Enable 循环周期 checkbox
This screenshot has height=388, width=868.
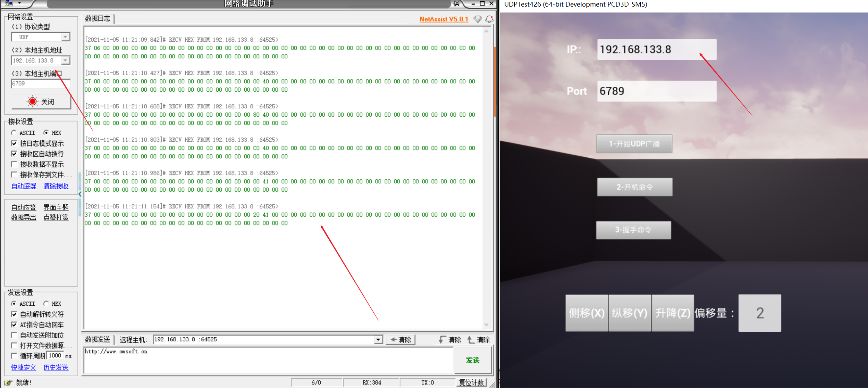14,356
